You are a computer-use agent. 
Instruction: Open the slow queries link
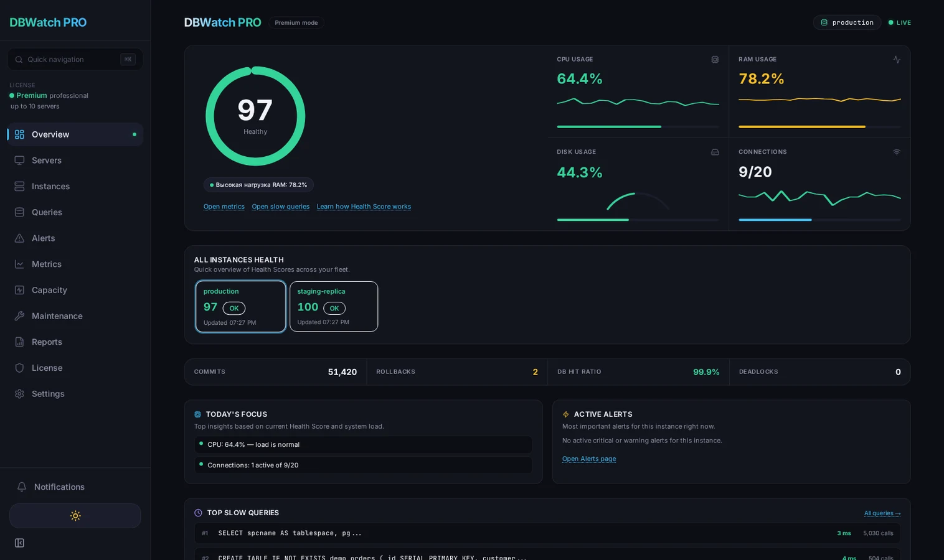click(x=280, y=206)
